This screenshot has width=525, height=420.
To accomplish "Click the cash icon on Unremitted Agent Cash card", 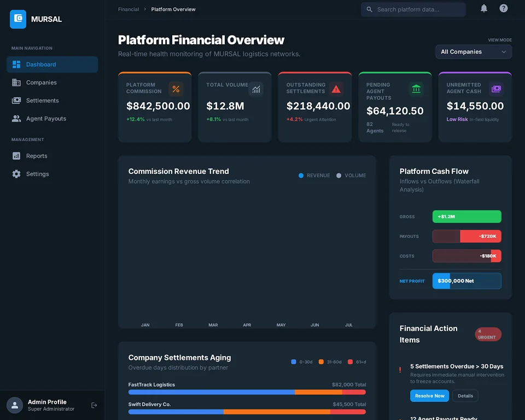I will point(496,89).
